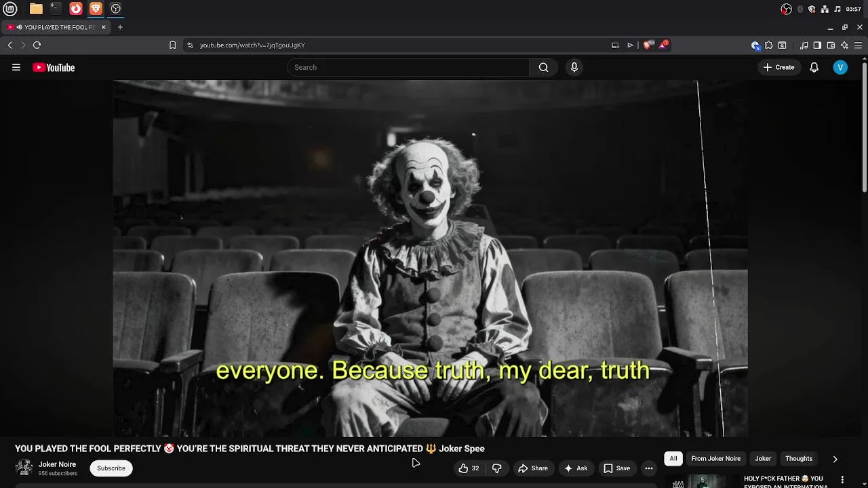Image resolution: width=868 pixels, height=488 pixels.
Task: Go forward in browser
Action: (x=23, y=45)
